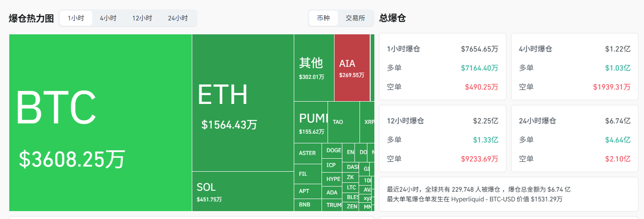Open the 其他 heatmap tile
This screenshot has height=219, width=644.
314,68
